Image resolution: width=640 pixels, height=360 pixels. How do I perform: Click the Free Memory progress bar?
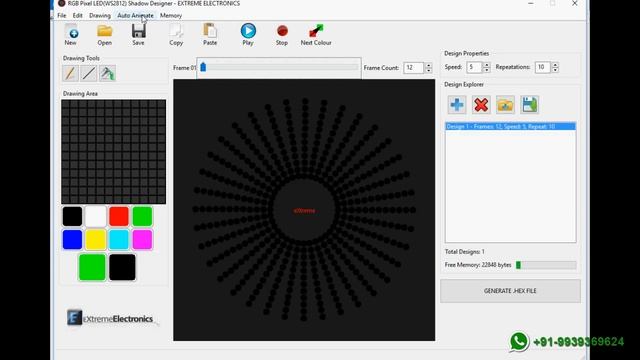[x=546, y=265]
